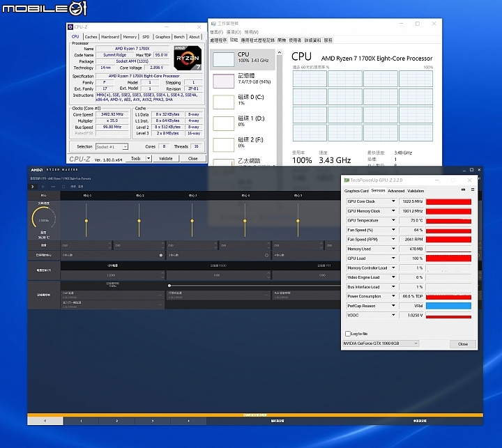Open the Fan Speed (RPM) sensor dropdown
The height and width of the screenshot is (448, 502).
click(x=393, y=239)
